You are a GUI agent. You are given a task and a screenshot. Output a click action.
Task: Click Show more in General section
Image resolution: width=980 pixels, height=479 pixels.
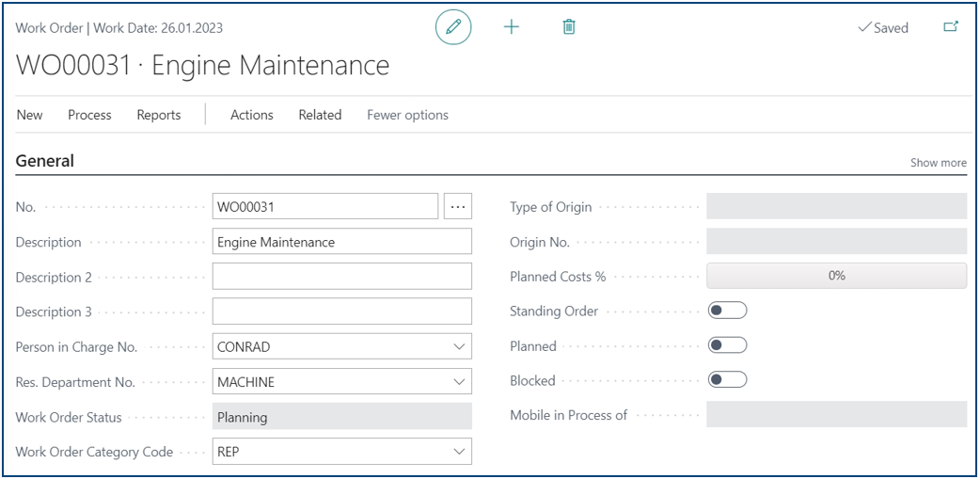pyautogui.click(x=938, y=163)
